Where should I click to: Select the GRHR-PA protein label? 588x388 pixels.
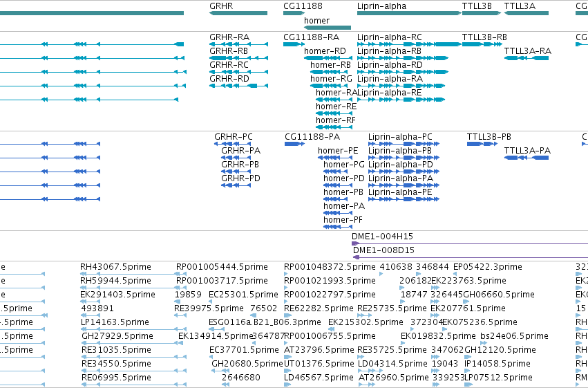point(240,151)
